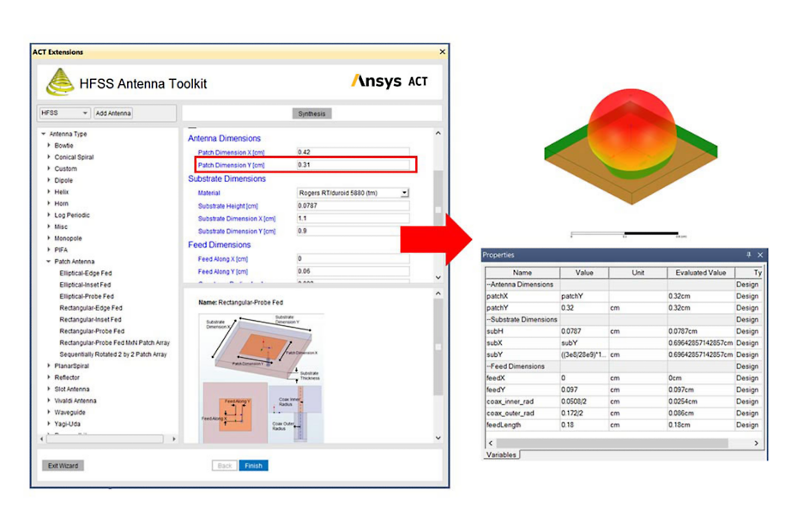
Task: Select Custom antenna type
Action: pyautogui.click(x=66, y=168)
